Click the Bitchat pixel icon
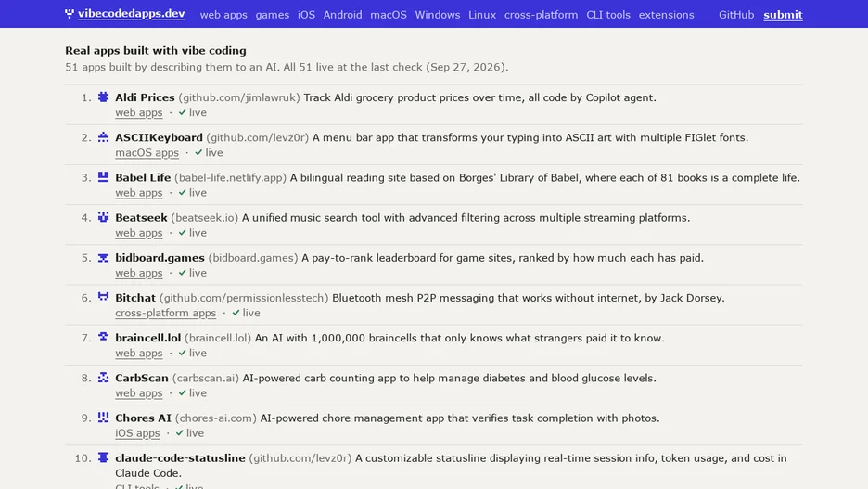Image resolution: width=868 pixels, height=489 pixels. 104,297
